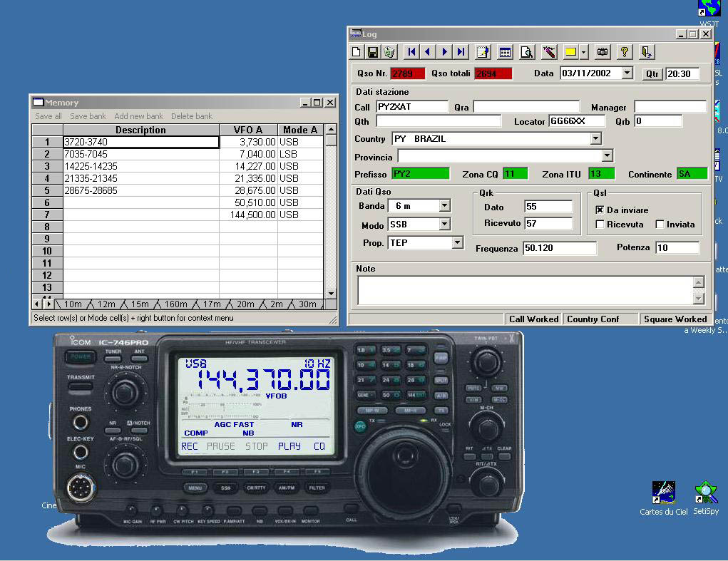Expand the Banda dropdown showing 6 m
Viewport: 728px width, 561px height.
tap(444, 206)
